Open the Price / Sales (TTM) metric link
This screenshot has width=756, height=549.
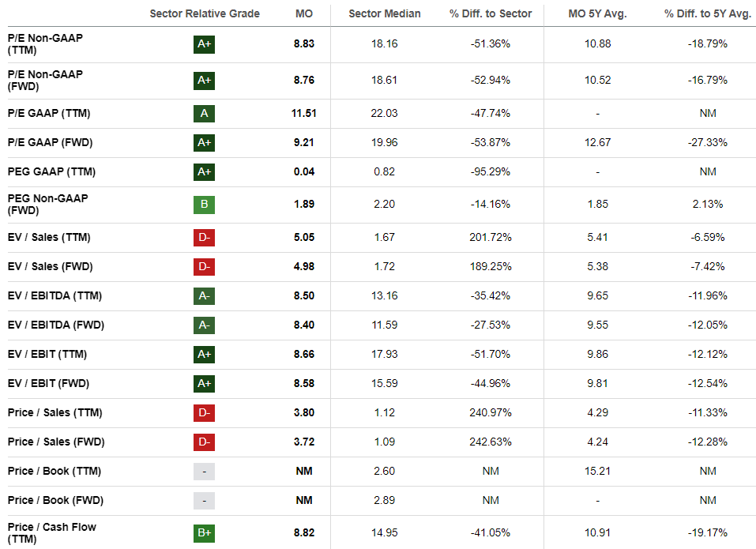[x=55, y=413]
